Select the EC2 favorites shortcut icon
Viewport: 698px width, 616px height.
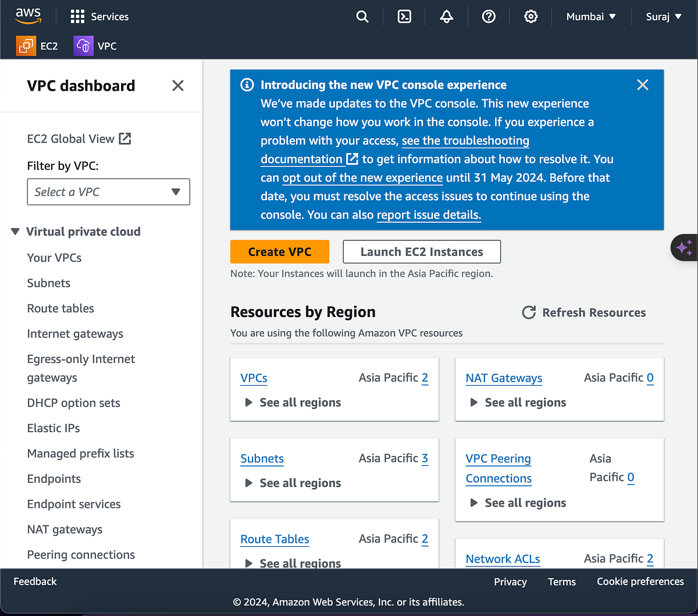[24, 45]
